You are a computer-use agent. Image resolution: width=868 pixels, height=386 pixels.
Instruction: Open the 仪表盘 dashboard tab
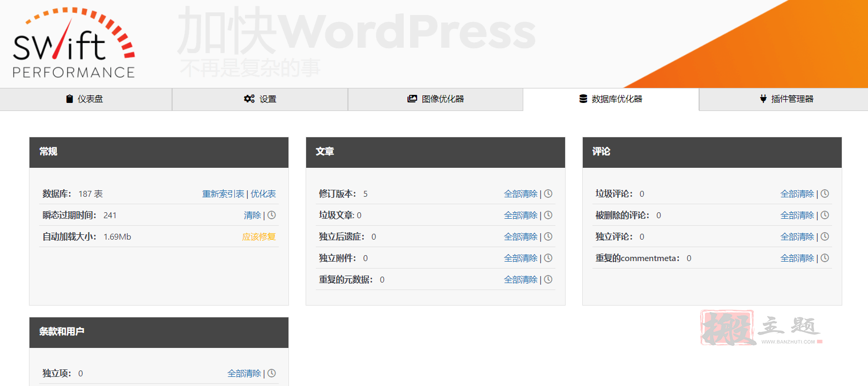pos(86,99)
